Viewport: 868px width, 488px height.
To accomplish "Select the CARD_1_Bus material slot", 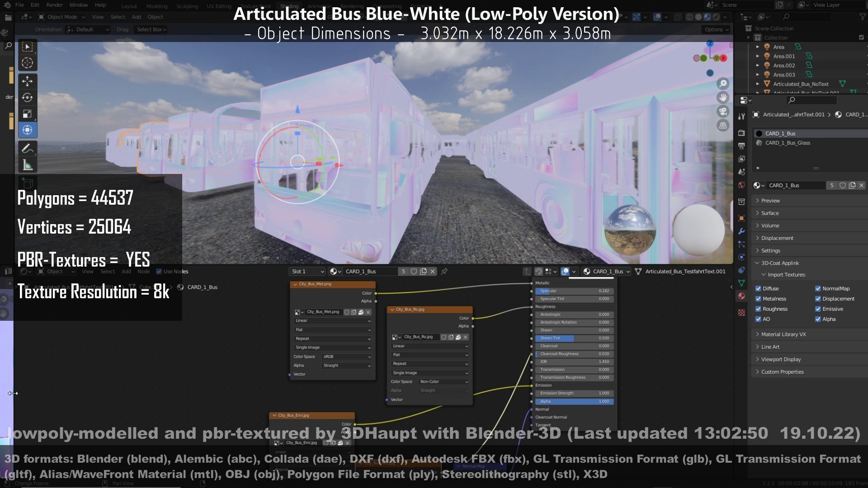I will click(809, 134).
